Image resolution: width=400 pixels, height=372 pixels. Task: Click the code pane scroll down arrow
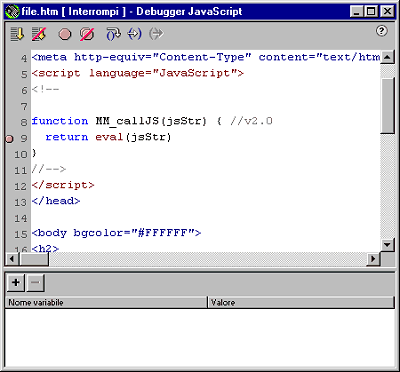pos(387,245)
